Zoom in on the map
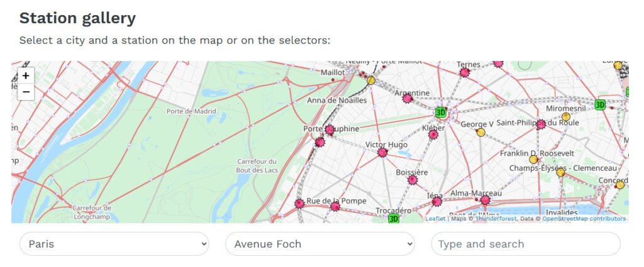Viewport: 644px width, 267px height. click(26, 76)
